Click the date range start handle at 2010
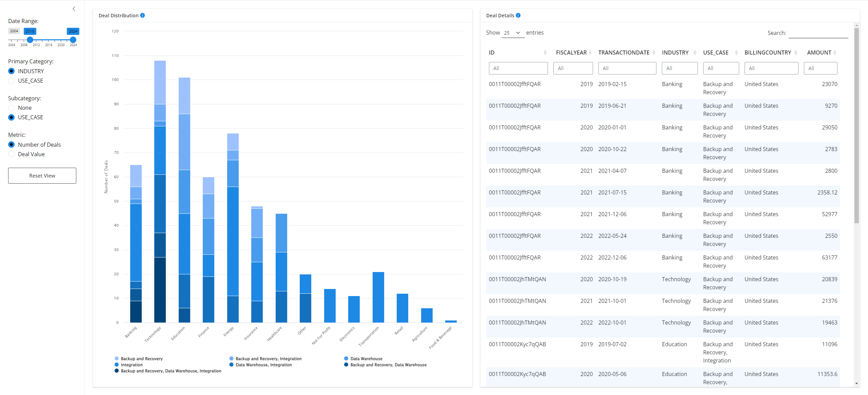 [30, 40]
